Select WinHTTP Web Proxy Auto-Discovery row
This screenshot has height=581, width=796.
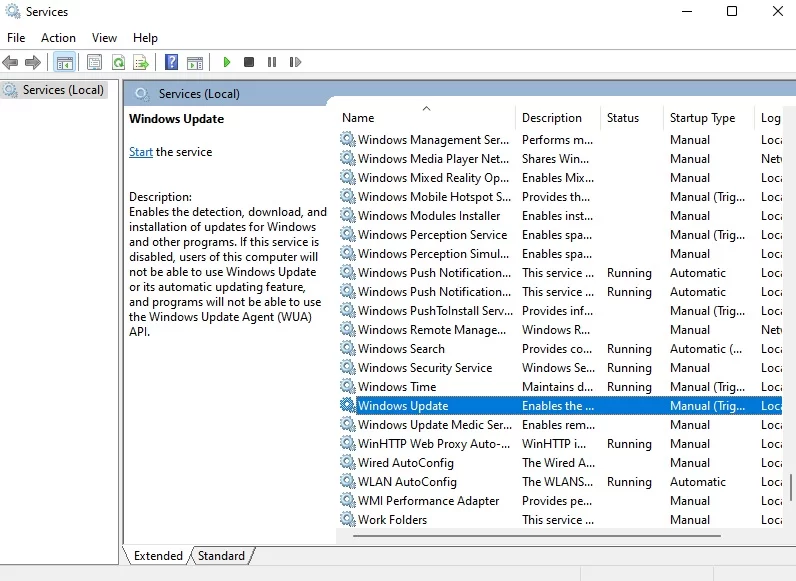[560, 443]
